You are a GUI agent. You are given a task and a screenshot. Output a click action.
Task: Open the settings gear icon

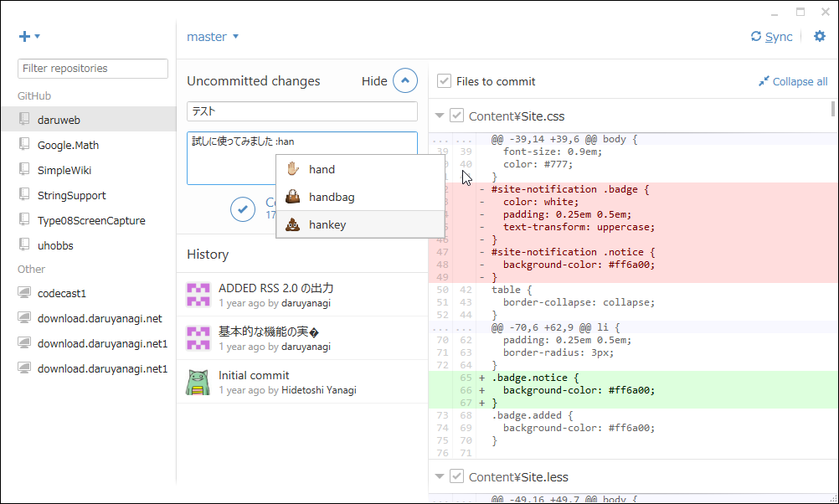(820, 36)
